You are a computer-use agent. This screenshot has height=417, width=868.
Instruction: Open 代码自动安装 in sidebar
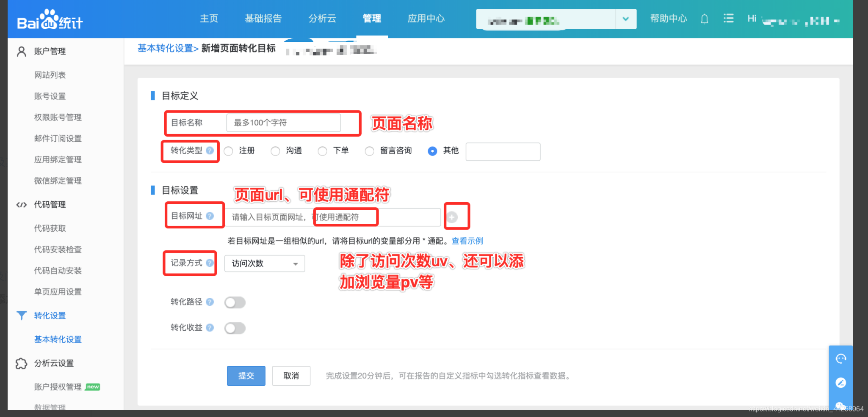pyautogui.click(x=58, y=271)
